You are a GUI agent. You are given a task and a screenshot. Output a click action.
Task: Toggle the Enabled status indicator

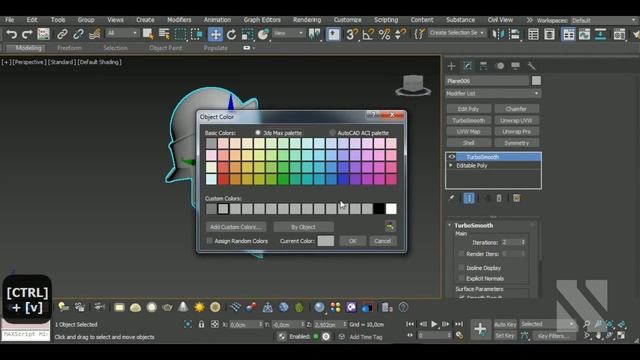[x=316, y=337]
